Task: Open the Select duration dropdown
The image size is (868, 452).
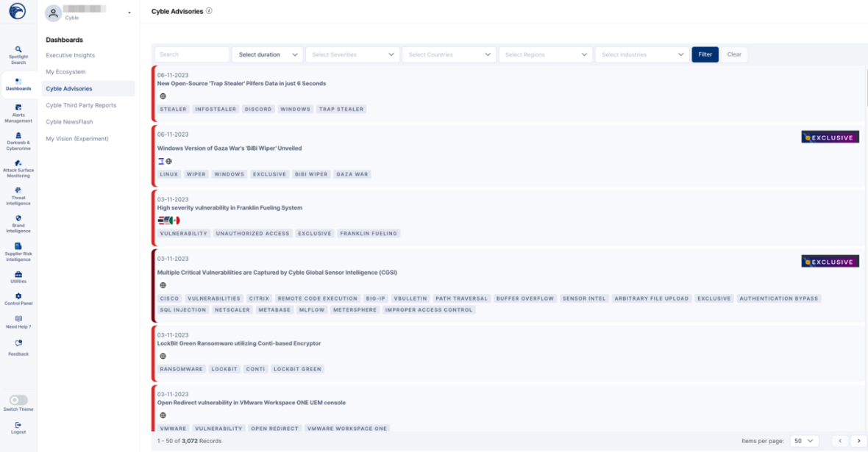Action: (267, 55)
